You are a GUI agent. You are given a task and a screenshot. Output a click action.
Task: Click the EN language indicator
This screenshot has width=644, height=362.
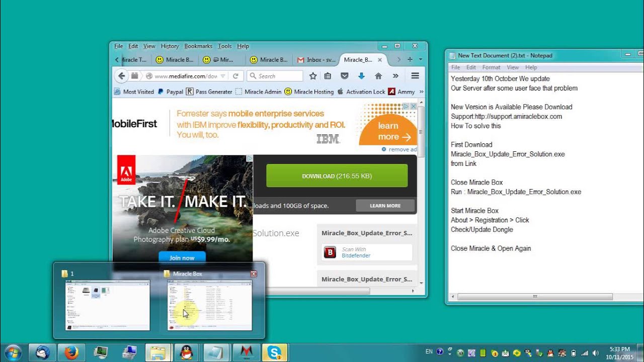pyautogui.click(x=429, y=351)
